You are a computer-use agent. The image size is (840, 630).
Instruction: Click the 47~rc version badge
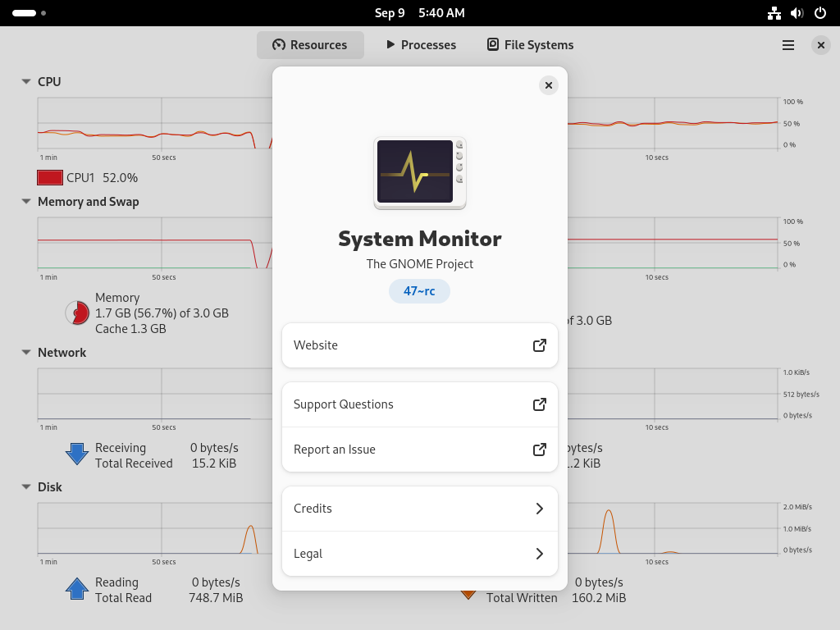point(419,291)
